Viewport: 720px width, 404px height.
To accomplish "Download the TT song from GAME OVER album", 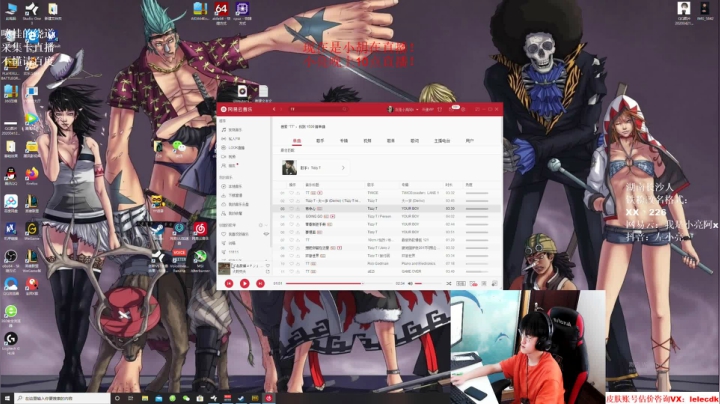I will 298,271.
